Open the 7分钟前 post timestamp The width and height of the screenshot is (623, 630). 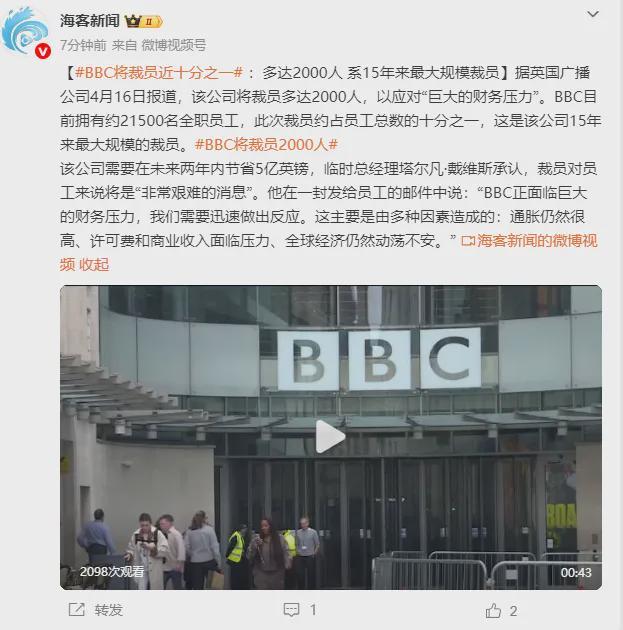[83, 45]
